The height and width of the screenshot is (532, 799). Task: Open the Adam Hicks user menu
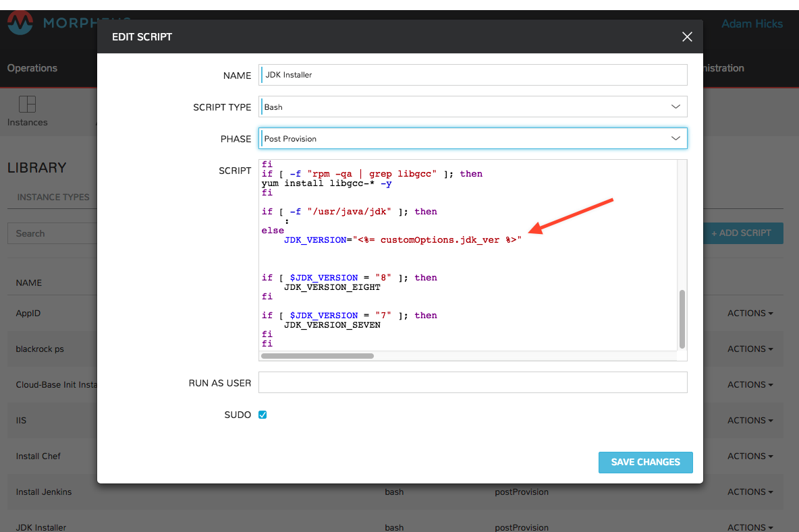click(x=752, y=24)
